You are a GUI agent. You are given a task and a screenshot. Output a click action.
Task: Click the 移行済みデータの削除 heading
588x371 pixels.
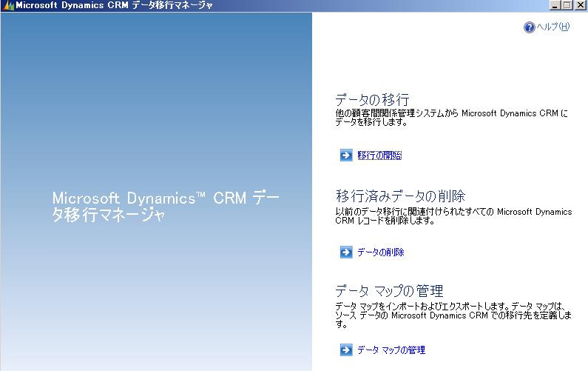coord(400,196)
